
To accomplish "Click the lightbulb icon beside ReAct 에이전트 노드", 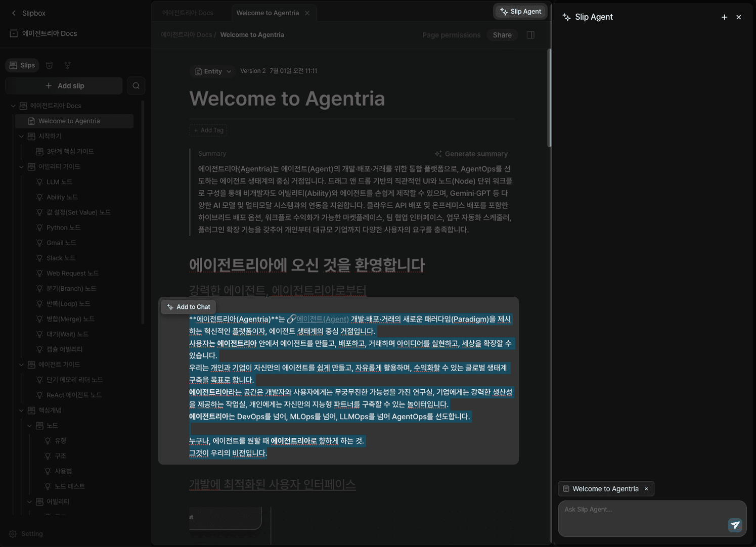I will (x=39, y=395).
